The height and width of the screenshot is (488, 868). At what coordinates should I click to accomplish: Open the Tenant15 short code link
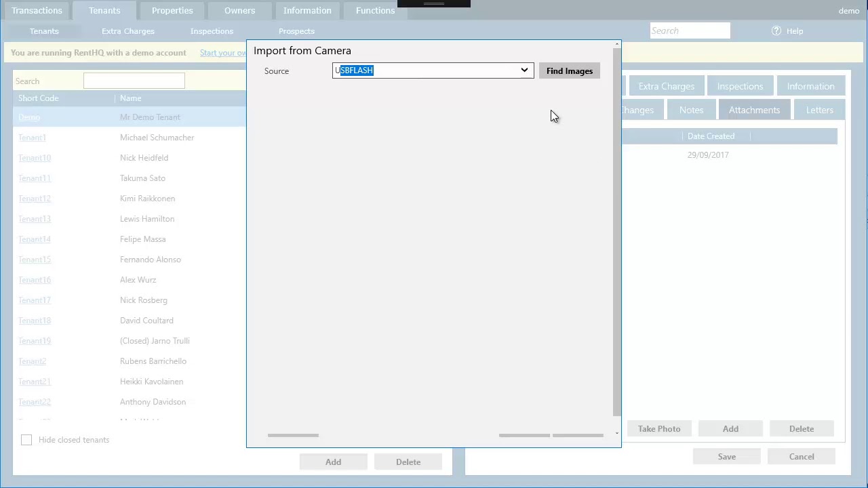click(x=35, y=260)
